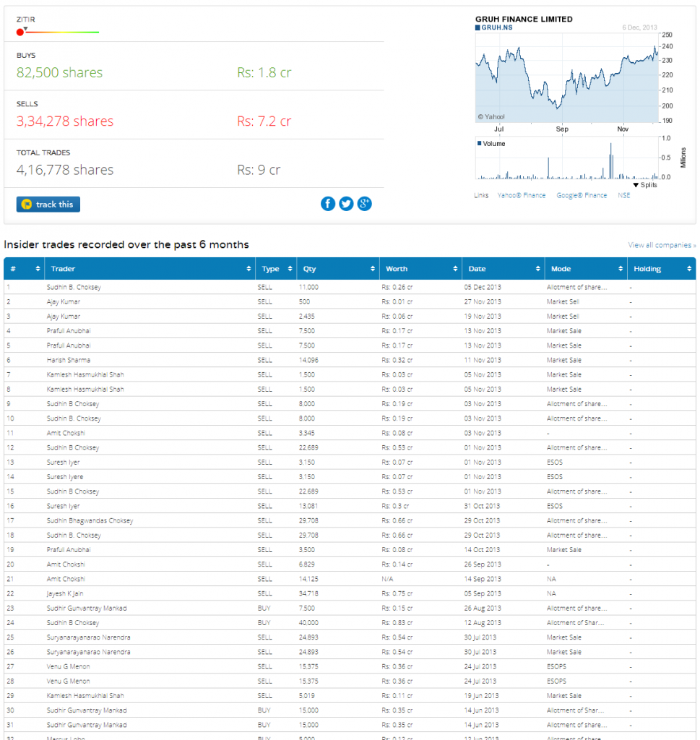700x740 pixels.
Task: Click the Volume legend square
Action: 479,144
